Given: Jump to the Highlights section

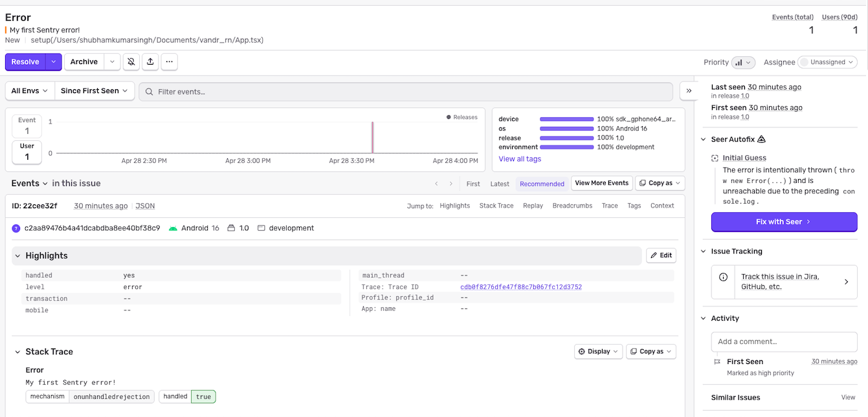Looking at the screenshot, I should click(x=454, y=206).
